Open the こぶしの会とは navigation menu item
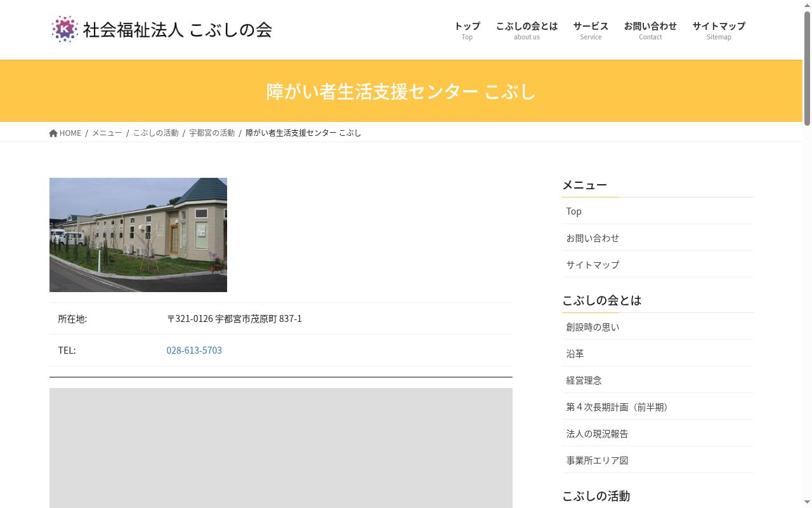812x508 pixels. click(527, 30)
